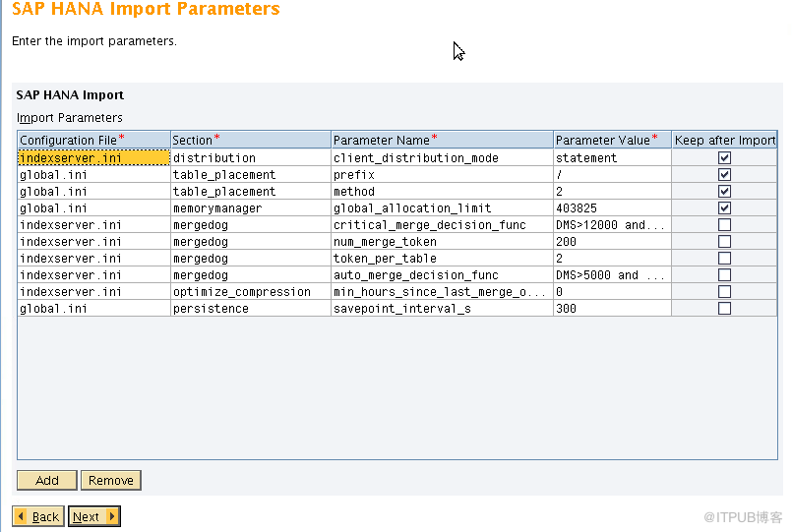The height and width of the screenshot is (532, 792).
Task: Check Keep after Import for min_hours_since_last_merge
Action: point(724,291)
